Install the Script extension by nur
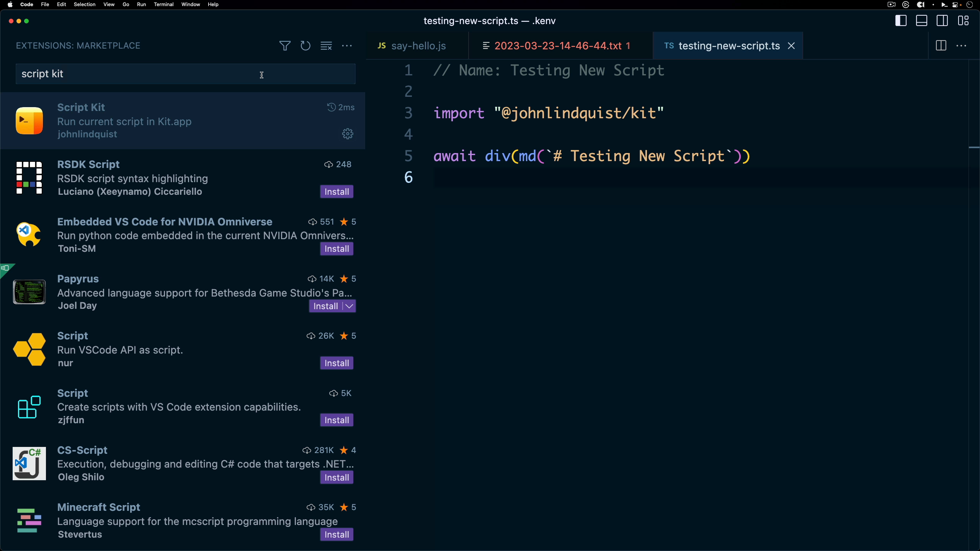 click(x=337, y=363)
